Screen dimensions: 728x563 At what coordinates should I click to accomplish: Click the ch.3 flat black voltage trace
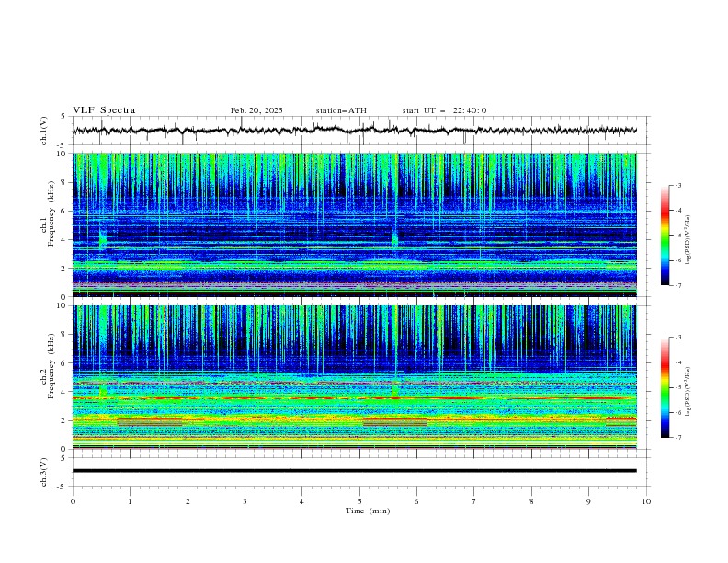[354, 471]
